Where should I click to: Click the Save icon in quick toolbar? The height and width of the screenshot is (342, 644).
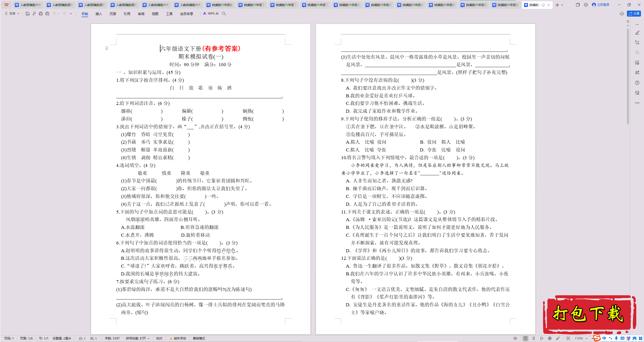(x=28, y=14)
